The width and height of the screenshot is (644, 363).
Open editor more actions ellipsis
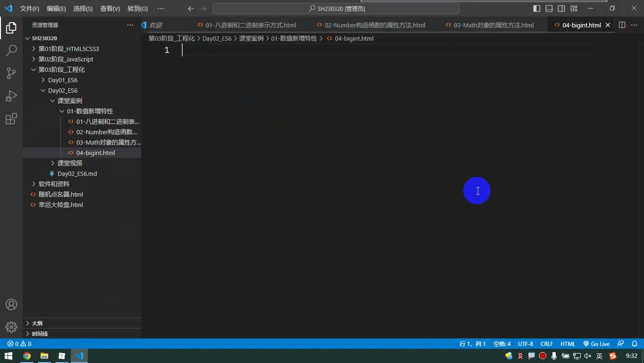[635, 25]
